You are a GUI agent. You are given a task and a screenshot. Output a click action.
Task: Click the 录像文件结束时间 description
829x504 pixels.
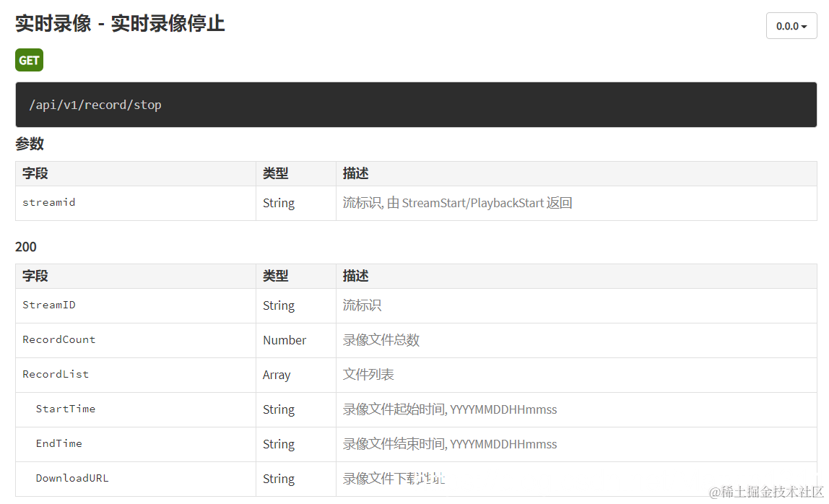pyautogui.click(x=450, y=444)
